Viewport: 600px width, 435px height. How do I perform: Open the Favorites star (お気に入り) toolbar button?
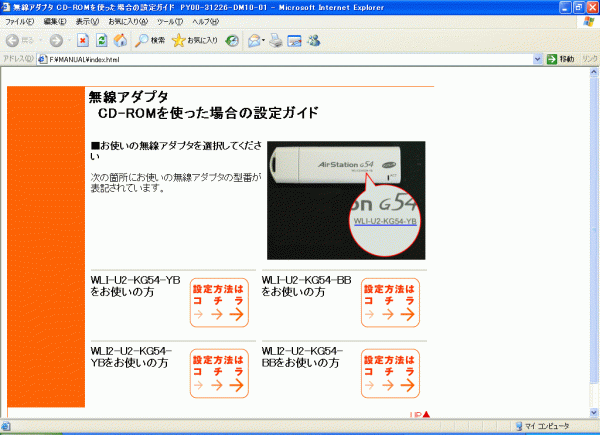point(195,40)
